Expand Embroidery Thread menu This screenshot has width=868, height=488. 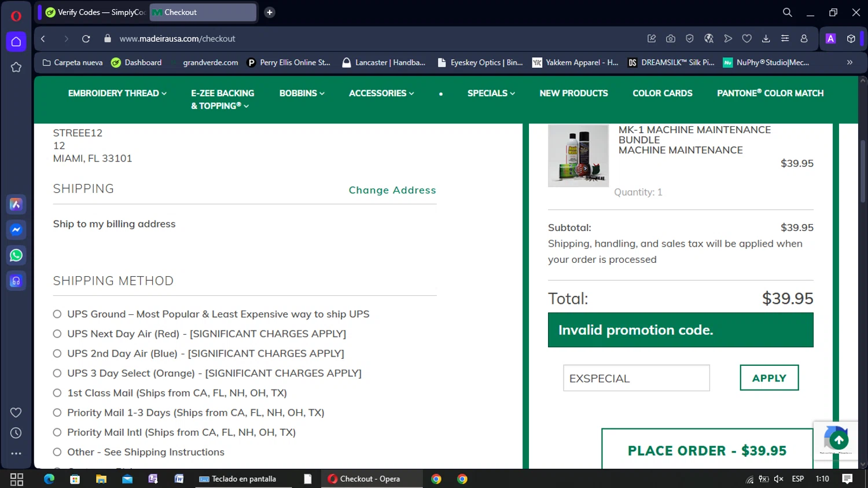[x=117, y=93]
